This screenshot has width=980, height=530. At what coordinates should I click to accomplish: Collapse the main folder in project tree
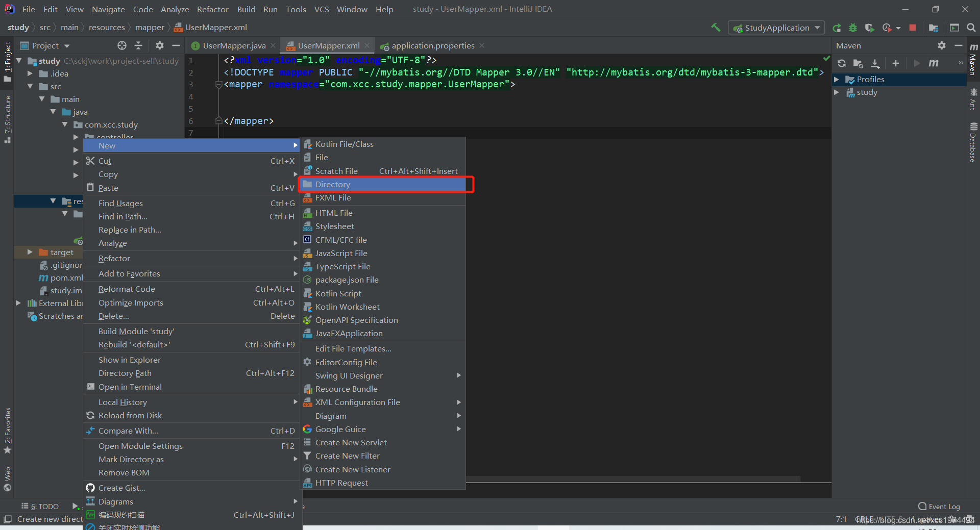point(42,99)
